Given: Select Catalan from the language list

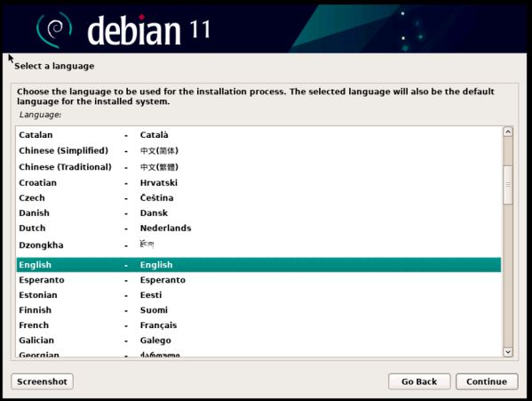Looking at the screenshot, I should (x=258, y=135).
